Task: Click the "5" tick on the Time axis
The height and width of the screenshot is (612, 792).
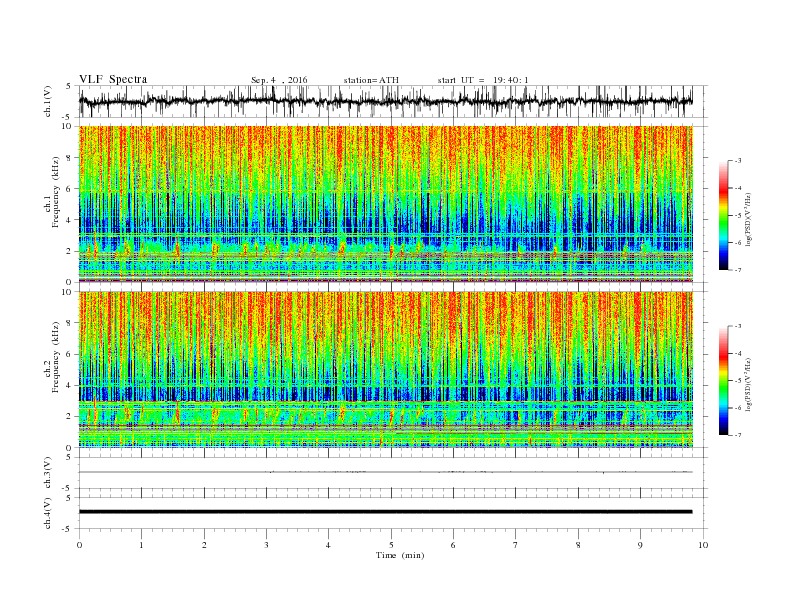Action: 391,545
